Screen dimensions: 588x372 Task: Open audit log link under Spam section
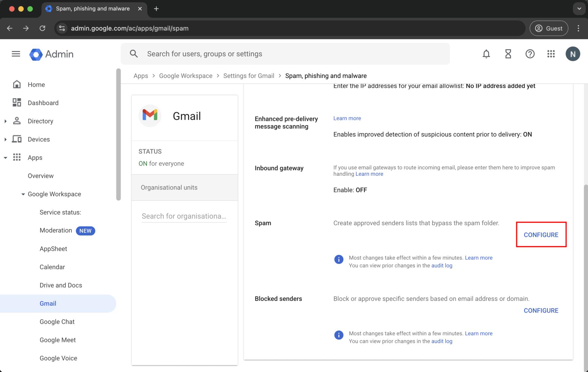[442, 265]
